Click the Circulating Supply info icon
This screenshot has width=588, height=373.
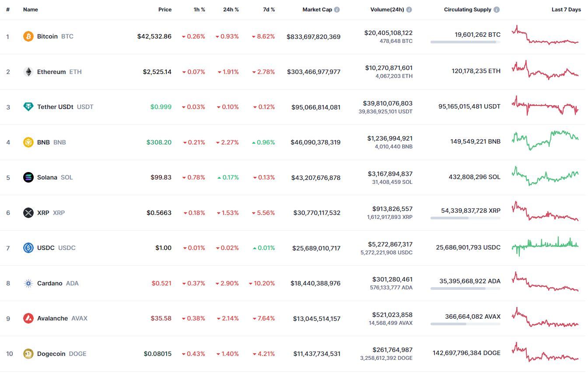point(497,10)
